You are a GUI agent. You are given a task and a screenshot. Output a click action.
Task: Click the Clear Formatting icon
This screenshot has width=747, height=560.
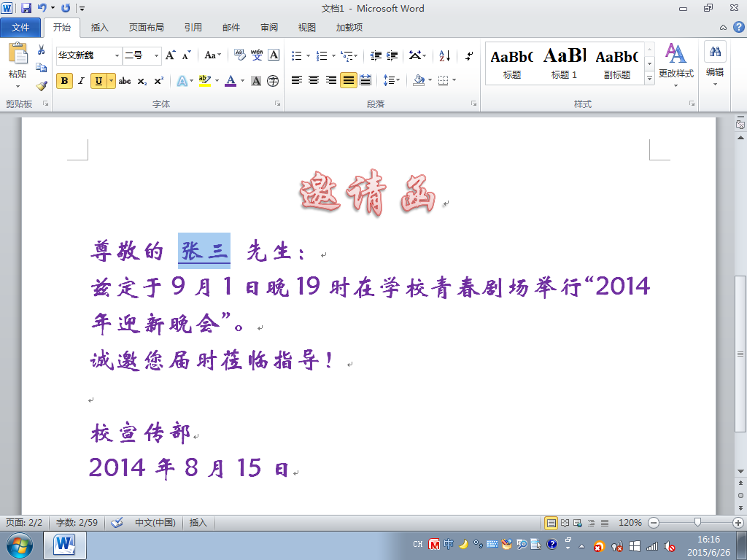239,55
